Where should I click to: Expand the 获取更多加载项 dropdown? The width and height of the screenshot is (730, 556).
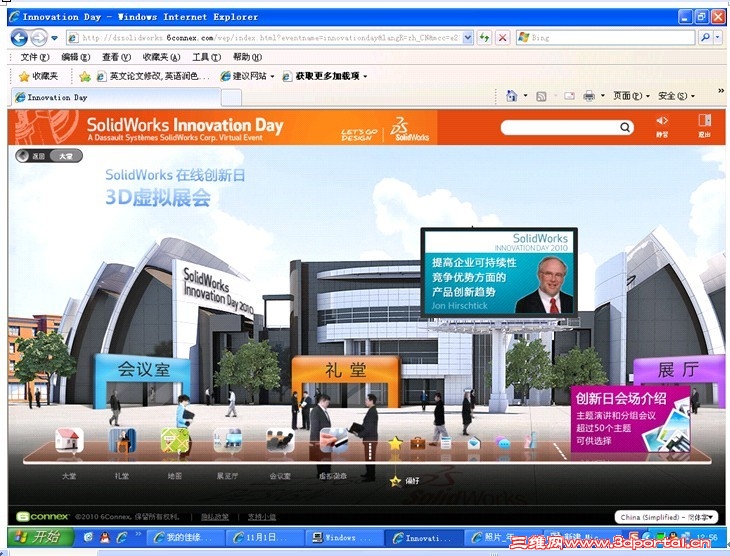click(x=365, y=76)
